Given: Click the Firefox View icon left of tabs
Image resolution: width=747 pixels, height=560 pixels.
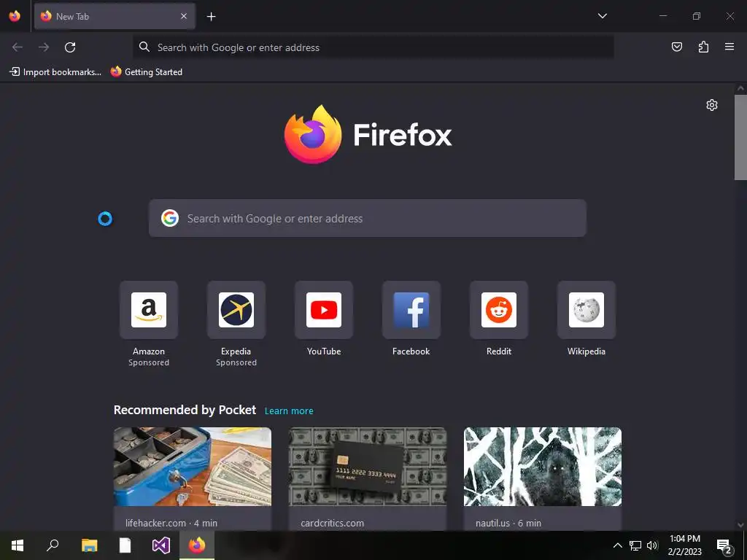Looking at the screenshot, I should click(15, 16).
